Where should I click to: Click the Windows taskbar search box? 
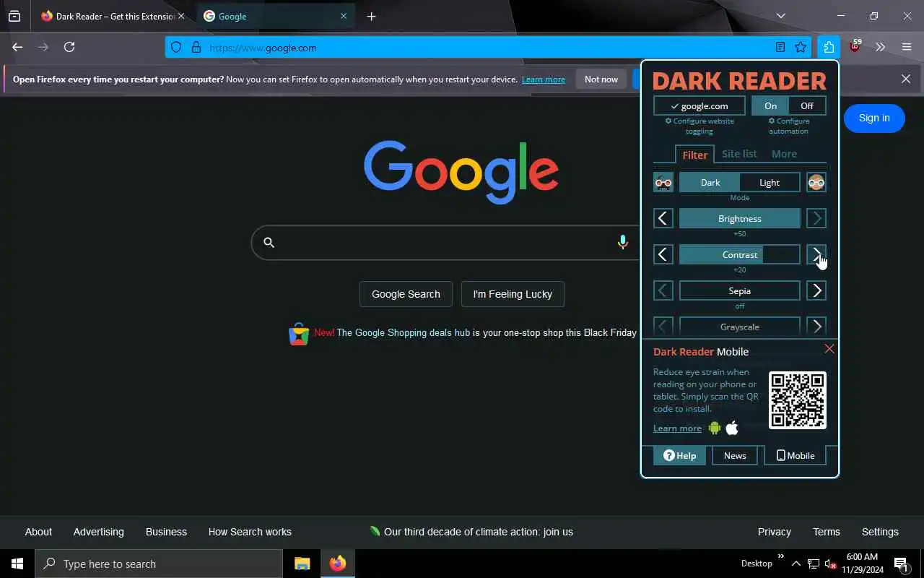(x=159, y=564)
